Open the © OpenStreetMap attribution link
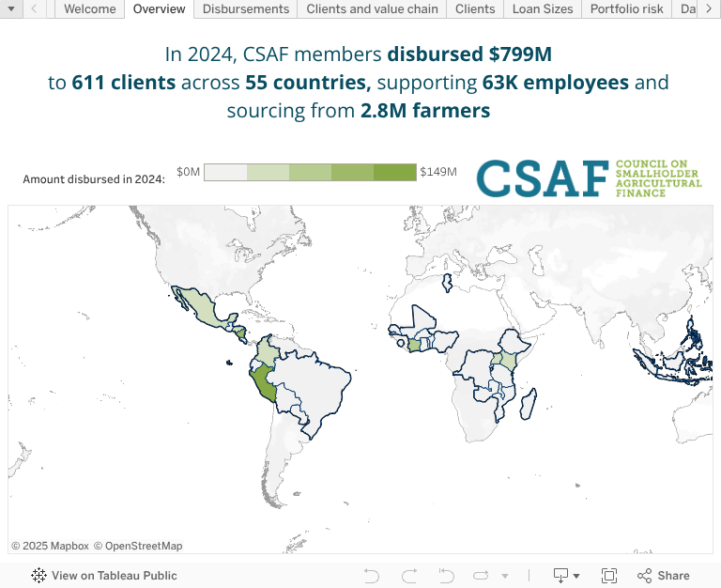Viewport: 721px width, 588px height. pyautogui.click(x=138, y=546)
